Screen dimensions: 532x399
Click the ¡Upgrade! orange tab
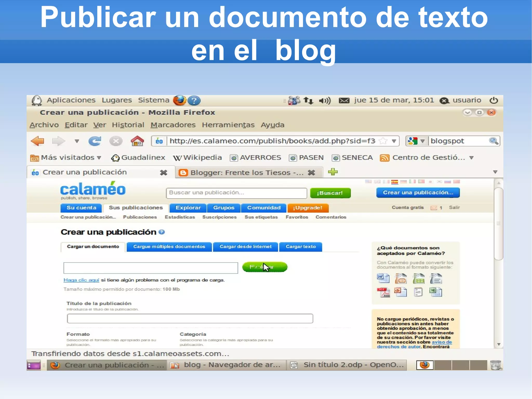[308, 208]
